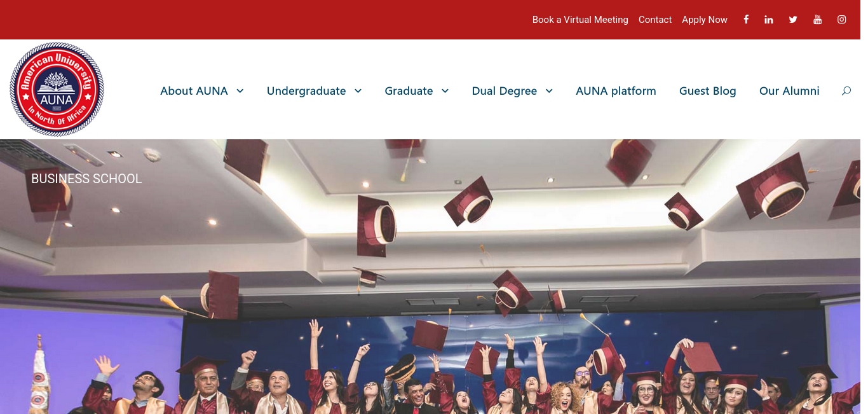Select the Undergraduate menu label
Viewport: 868px width, 414px height.
[306, 91]
